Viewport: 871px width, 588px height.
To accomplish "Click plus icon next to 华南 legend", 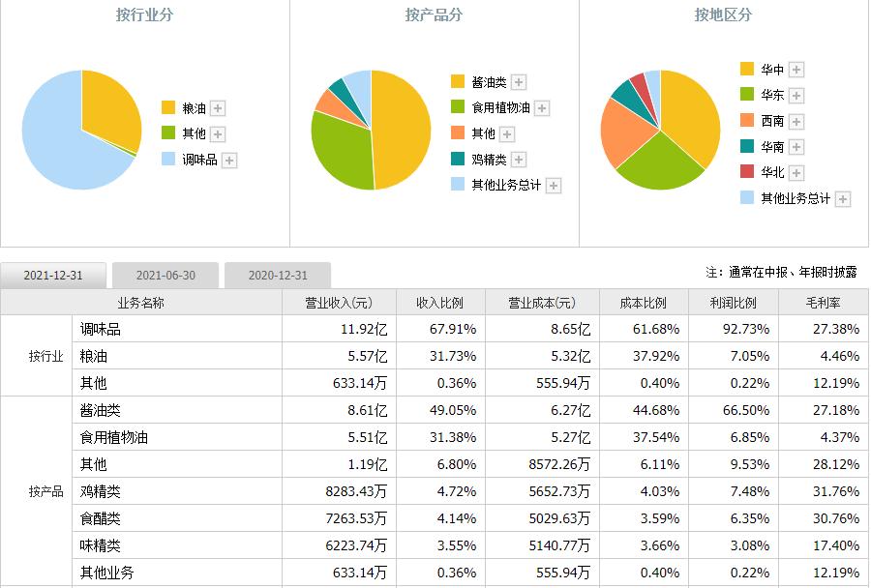I will (x=796, y=147).
